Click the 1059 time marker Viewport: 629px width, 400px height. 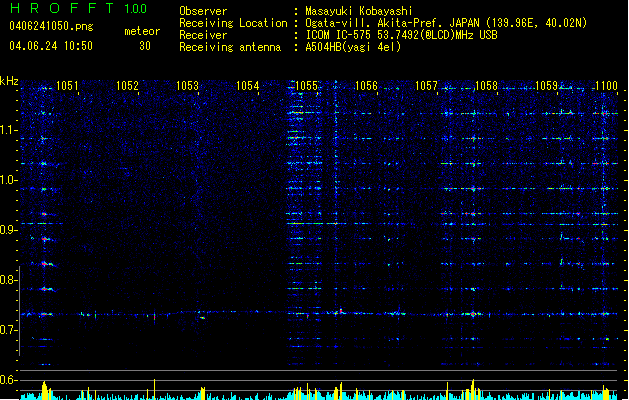click(546, 86)
